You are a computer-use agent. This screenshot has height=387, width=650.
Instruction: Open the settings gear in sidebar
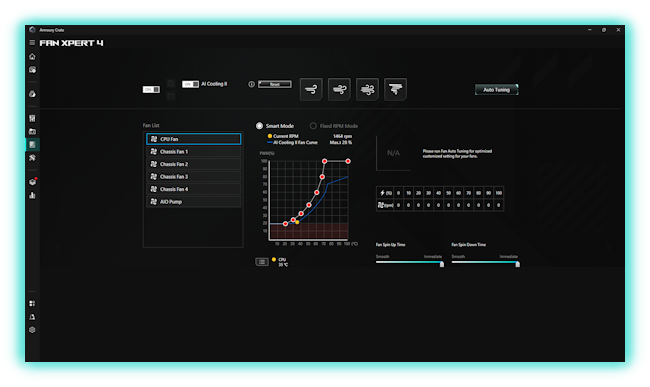pyautogui.click(x=32, y=330)
